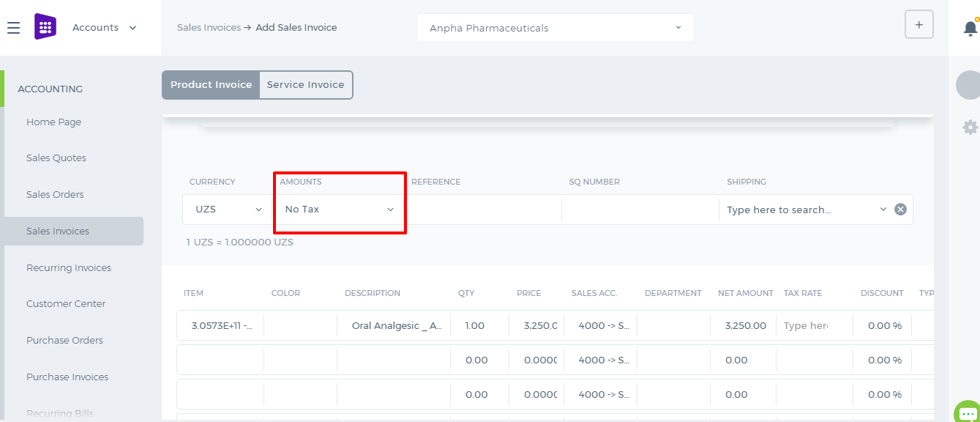Open the green chat widget
The width and height of the screenshot is (980, 422).
point(968,412)
